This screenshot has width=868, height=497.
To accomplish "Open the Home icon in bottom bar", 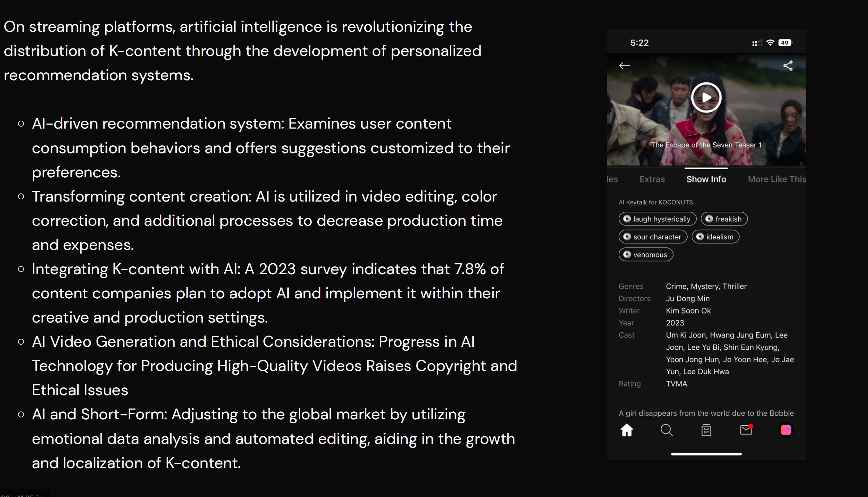I will click(627, 430).
